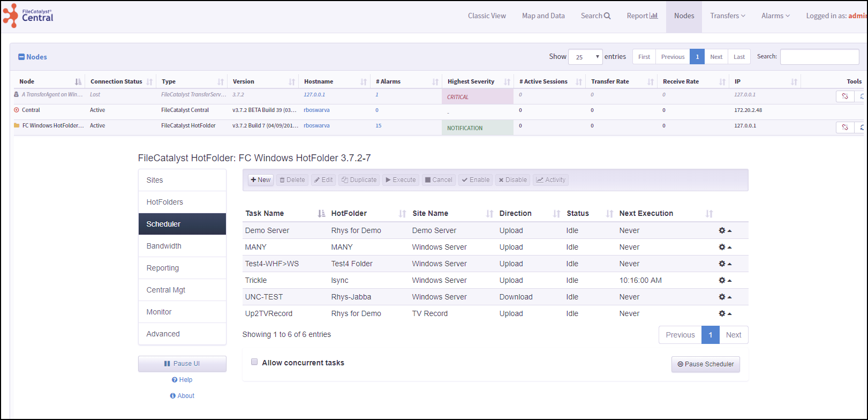Expand the Alarms menu

point(775,16)
